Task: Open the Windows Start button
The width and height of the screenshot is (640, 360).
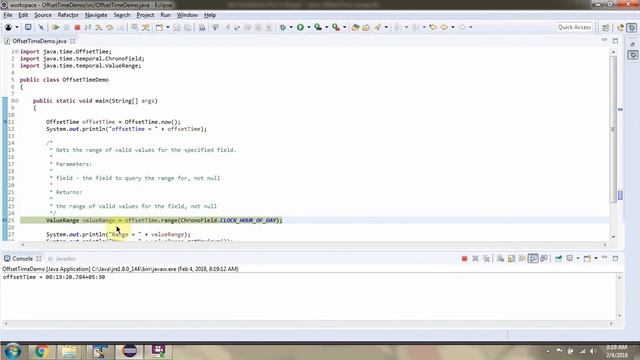Action: point(12,351)
